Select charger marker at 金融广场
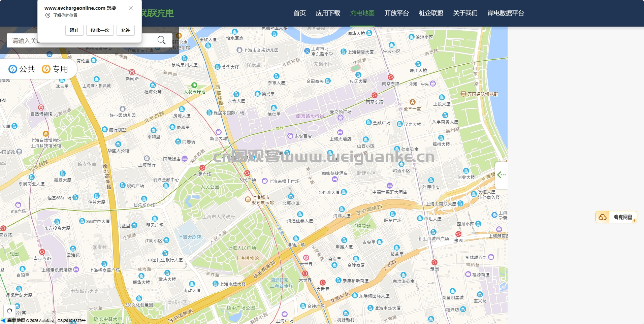Screen dimensions: 644x324 pos(369,122)
